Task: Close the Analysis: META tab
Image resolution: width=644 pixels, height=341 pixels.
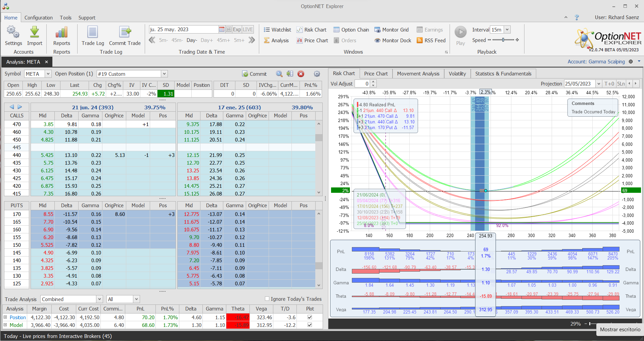Action: [46, 62]
